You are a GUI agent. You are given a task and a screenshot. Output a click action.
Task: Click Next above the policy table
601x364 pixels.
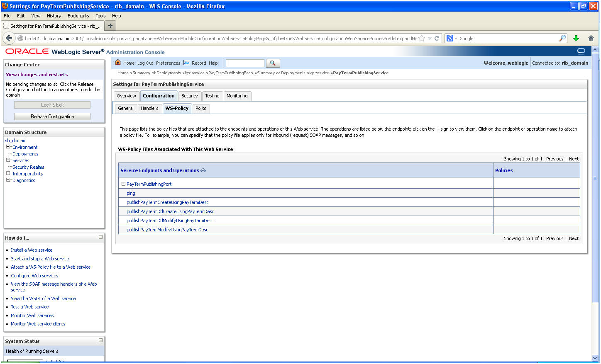574,159
